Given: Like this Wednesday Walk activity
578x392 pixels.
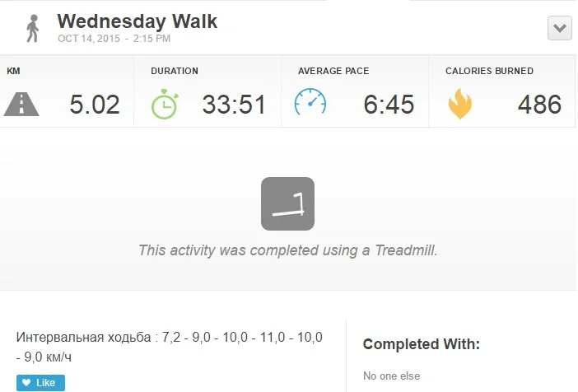Looking at the screenshot, I should [40, 383].
